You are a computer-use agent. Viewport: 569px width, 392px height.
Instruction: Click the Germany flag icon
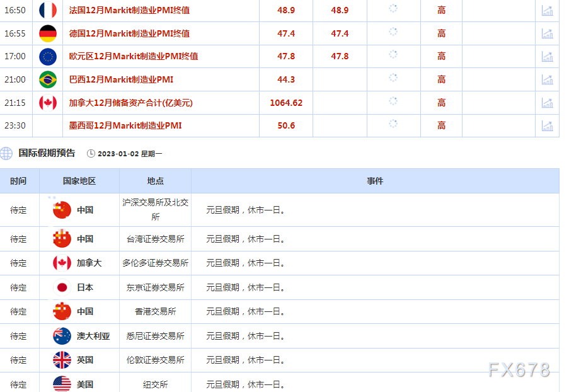48,33
